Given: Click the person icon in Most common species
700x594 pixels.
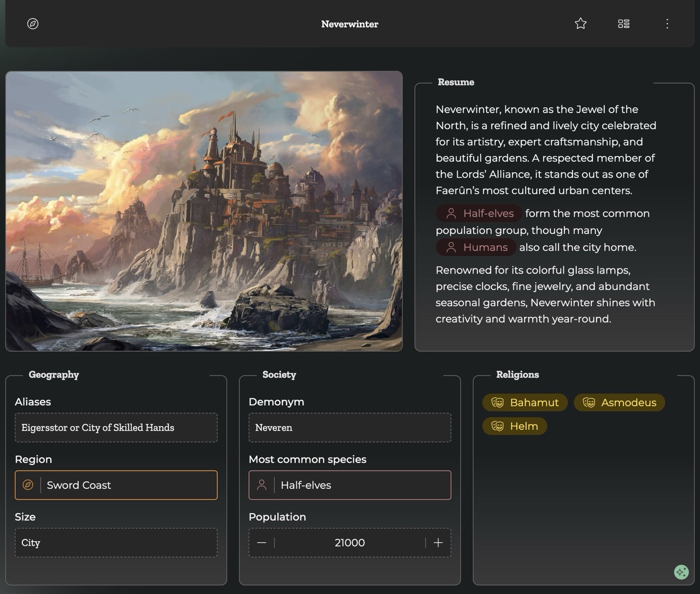Looking at the screenshot, I should pyautogui.click(x=262, y=485).
